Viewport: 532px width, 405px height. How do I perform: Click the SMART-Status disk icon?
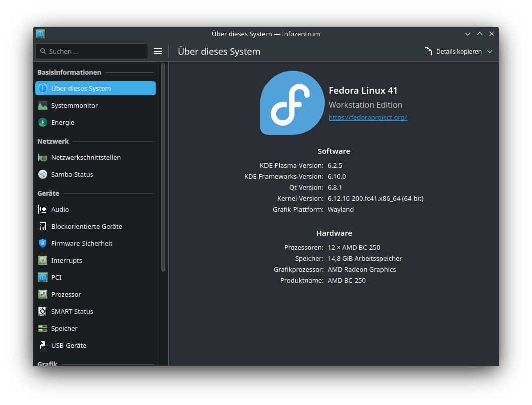tap(43, 311)
